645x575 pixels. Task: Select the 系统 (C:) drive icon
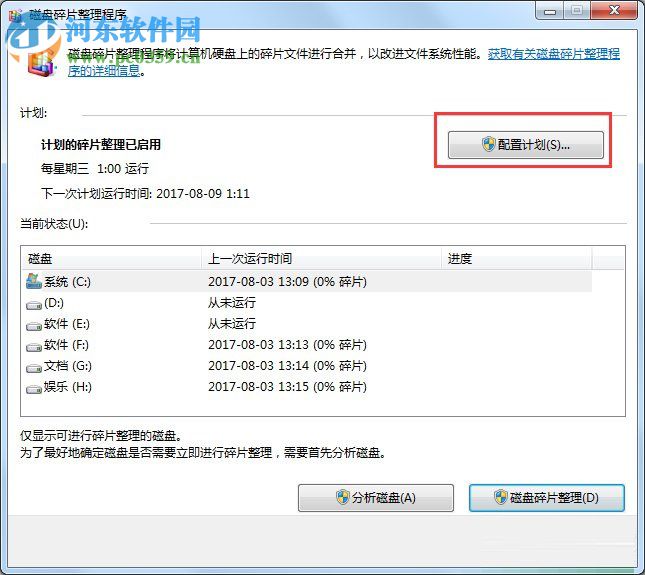click(34, 281)
